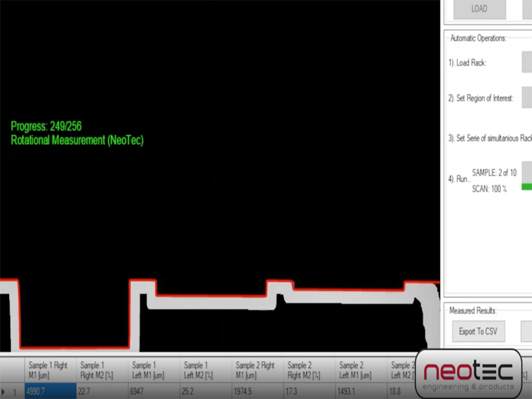Click the cell with value 1493.1

point(360,392)
